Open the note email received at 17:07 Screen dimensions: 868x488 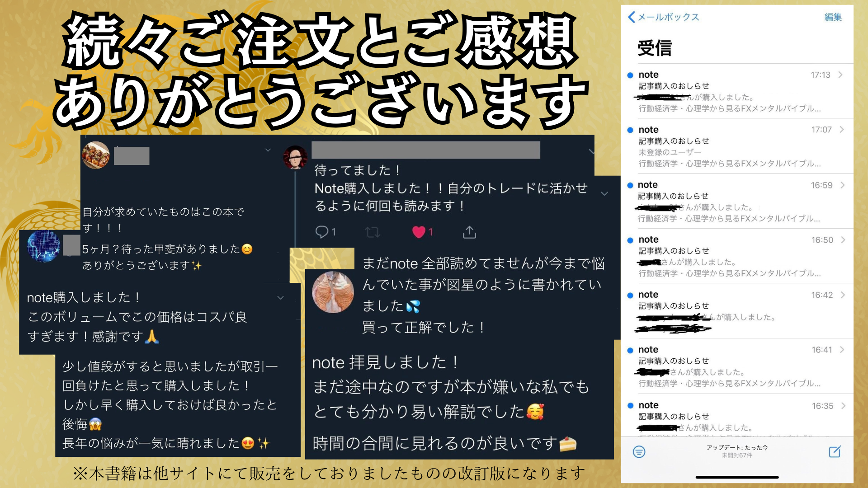point(737,146)
